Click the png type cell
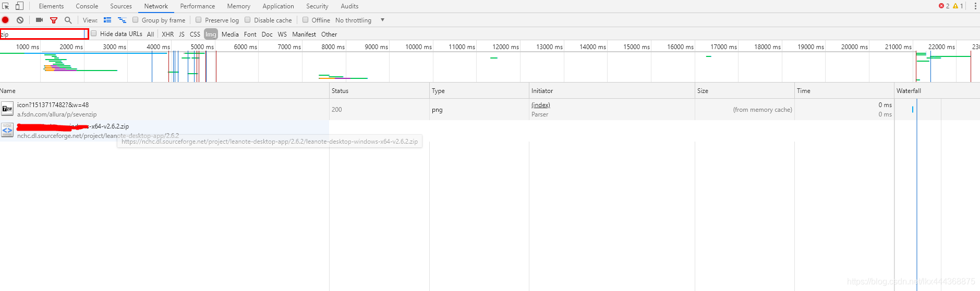 pyautogui.click(x=479, y=110)
